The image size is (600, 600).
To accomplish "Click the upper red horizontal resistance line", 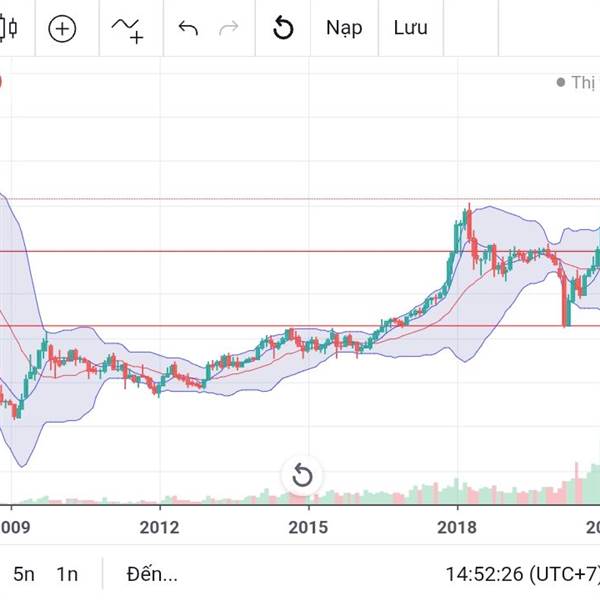I will coord(250,251).
